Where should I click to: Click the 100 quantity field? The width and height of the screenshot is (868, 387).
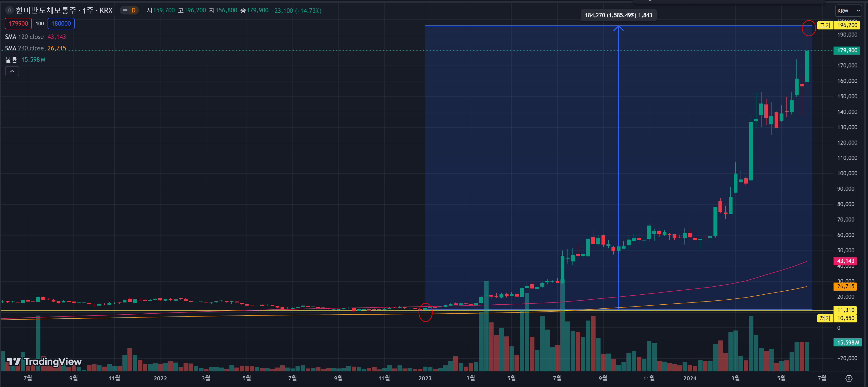pyautogui.click(x=40, y=24)
